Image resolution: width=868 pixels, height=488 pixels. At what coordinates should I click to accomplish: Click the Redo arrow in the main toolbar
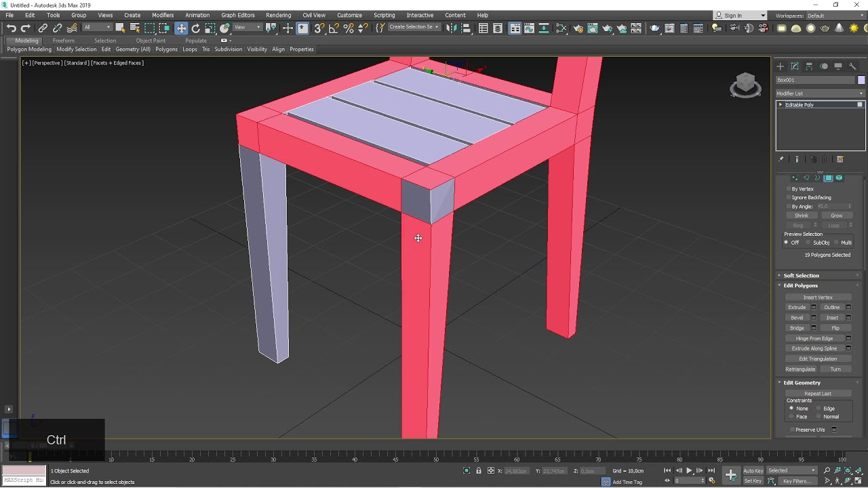pyautogui.click(x=25, y=28)
